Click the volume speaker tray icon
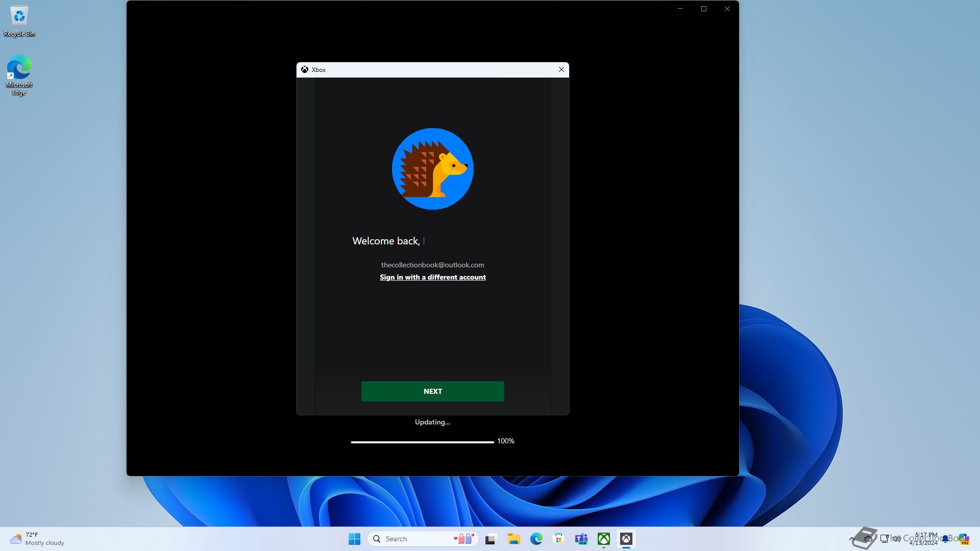 pyautogui.click(x=897, y=539)
